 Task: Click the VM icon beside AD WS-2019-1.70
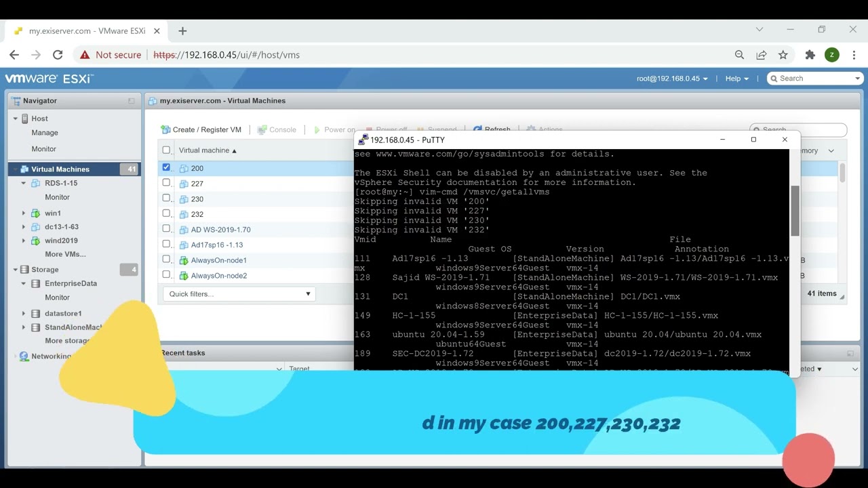coord(184,230)
